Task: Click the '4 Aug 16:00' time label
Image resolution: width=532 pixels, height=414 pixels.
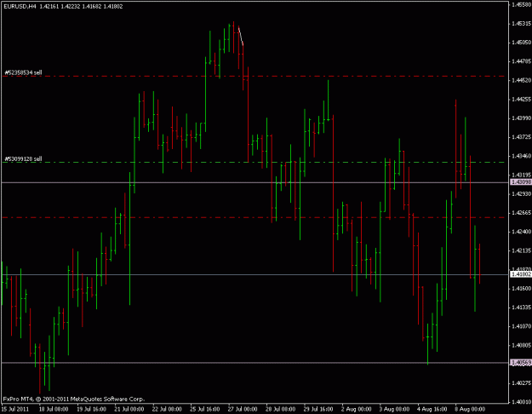Action: 432,409
